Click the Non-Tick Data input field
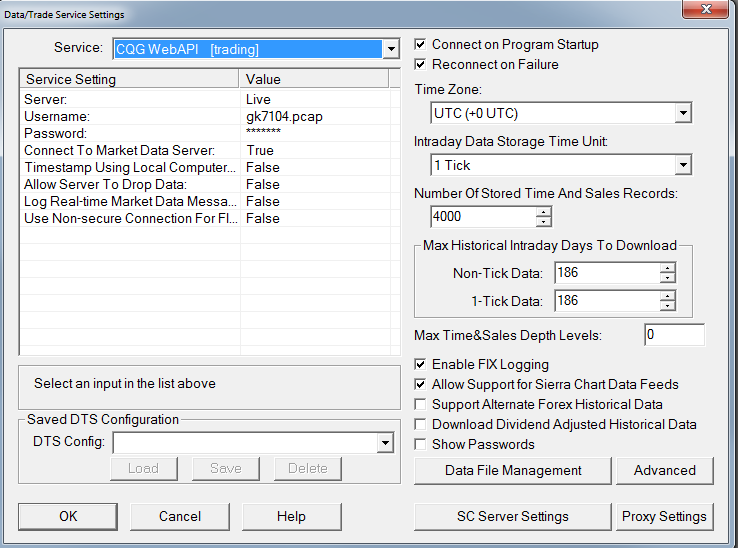The height and width of the screenshot is (548, 738). [607, 273]
